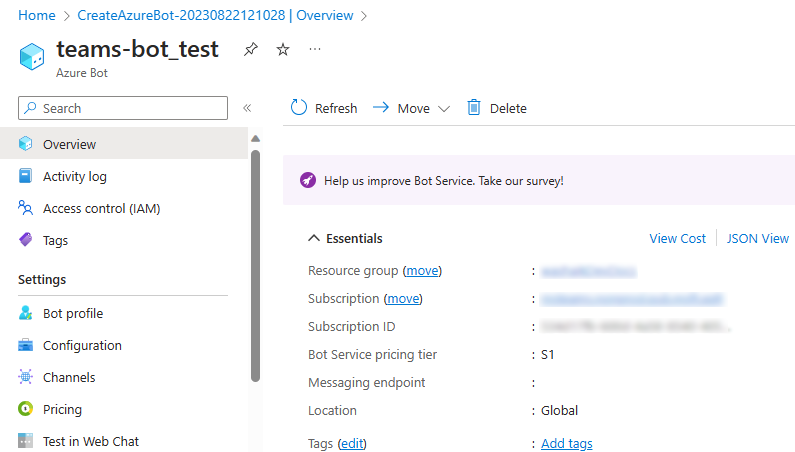The width and height of the screenshot is (795, 452).
Task: Pin teams-bot_test to dashboard
Action: 251,50
